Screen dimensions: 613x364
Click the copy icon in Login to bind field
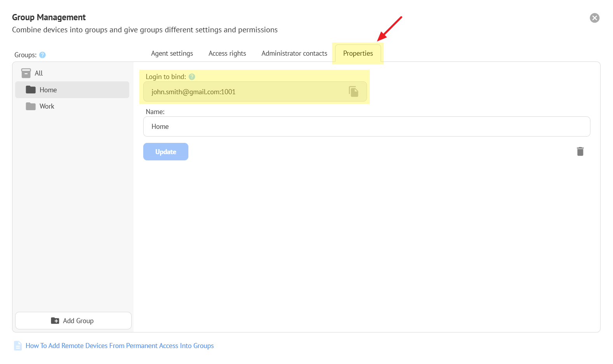point(353,92)
